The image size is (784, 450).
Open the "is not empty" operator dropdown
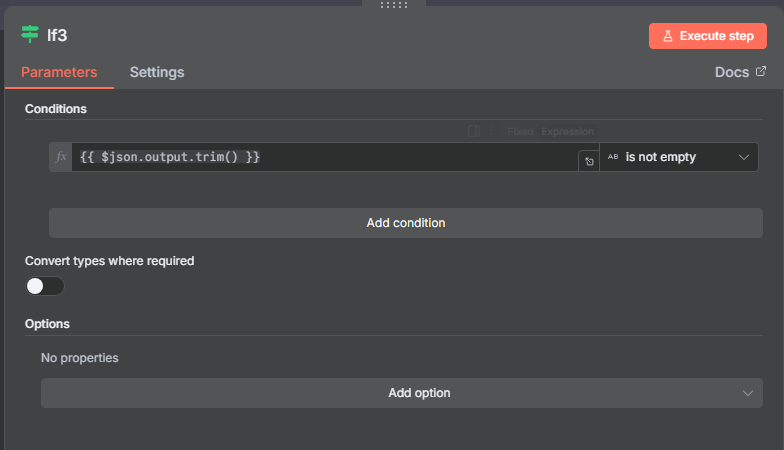[679, 157]
